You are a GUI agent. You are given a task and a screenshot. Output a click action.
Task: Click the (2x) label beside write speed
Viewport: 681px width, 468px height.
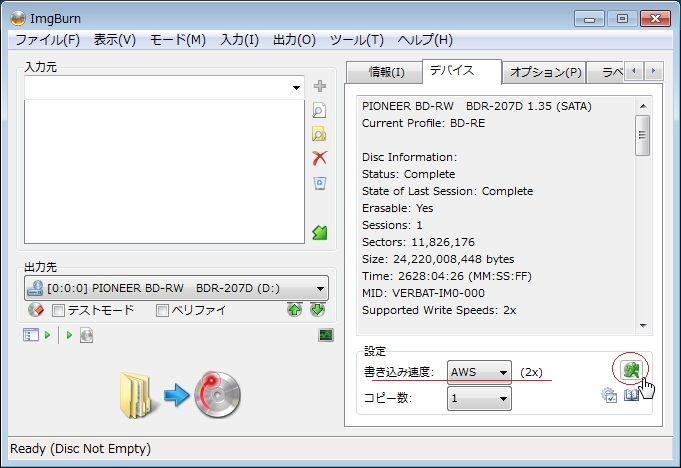click(531, 372)
